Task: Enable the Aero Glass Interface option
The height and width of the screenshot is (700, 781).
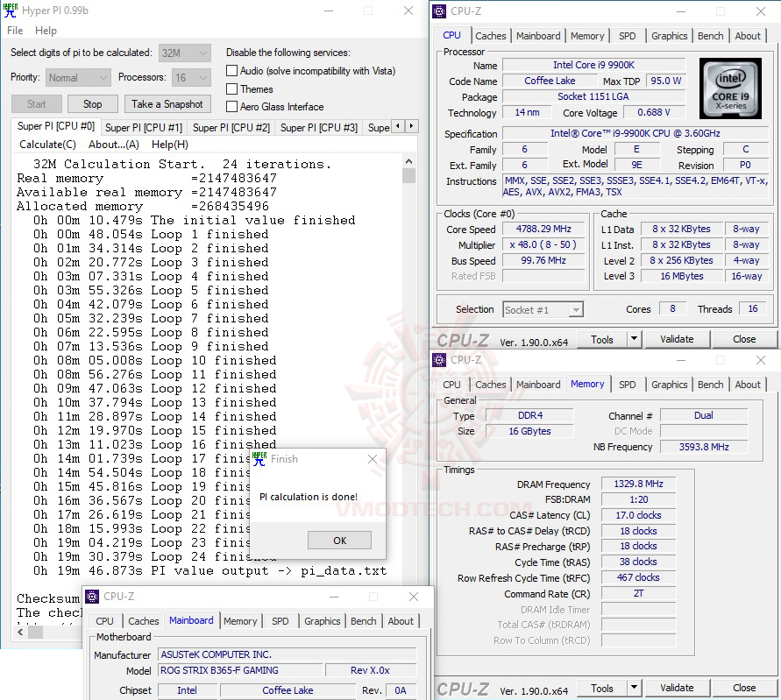Action: tap(231, 106)
